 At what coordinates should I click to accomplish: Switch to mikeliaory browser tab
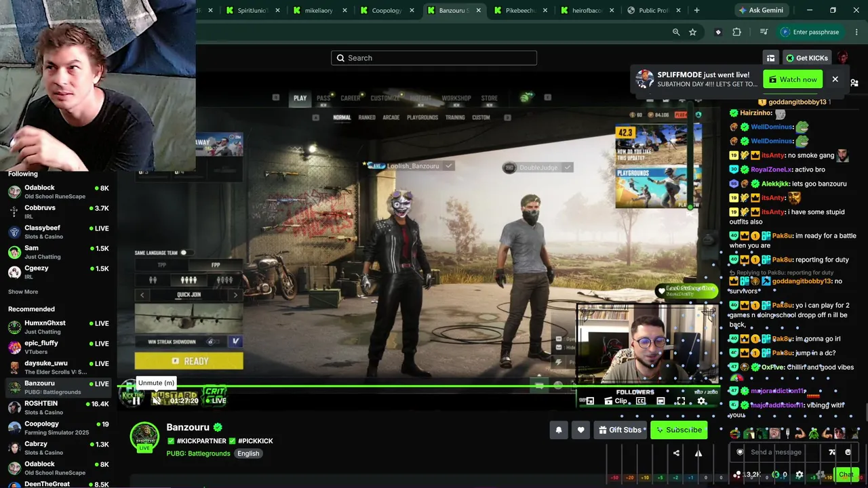(319, 10)
